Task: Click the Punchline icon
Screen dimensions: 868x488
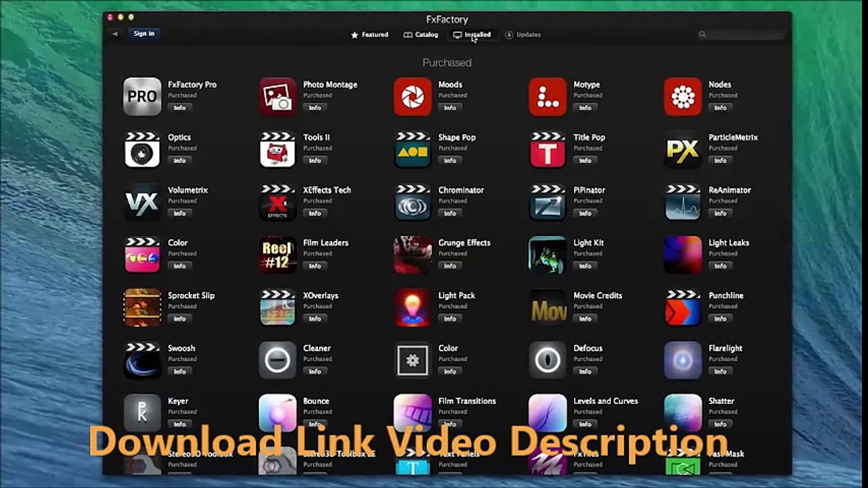Action: click(x=683, y=307)
